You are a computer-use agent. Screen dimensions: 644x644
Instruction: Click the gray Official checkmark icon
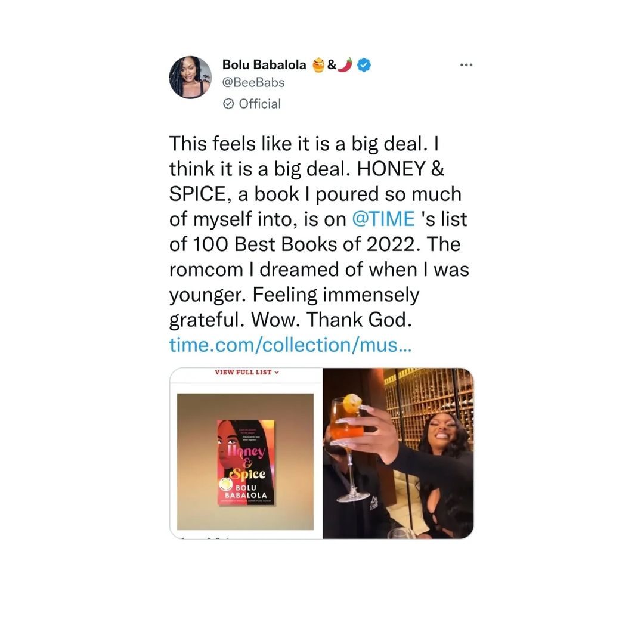(x=228, y=104)
